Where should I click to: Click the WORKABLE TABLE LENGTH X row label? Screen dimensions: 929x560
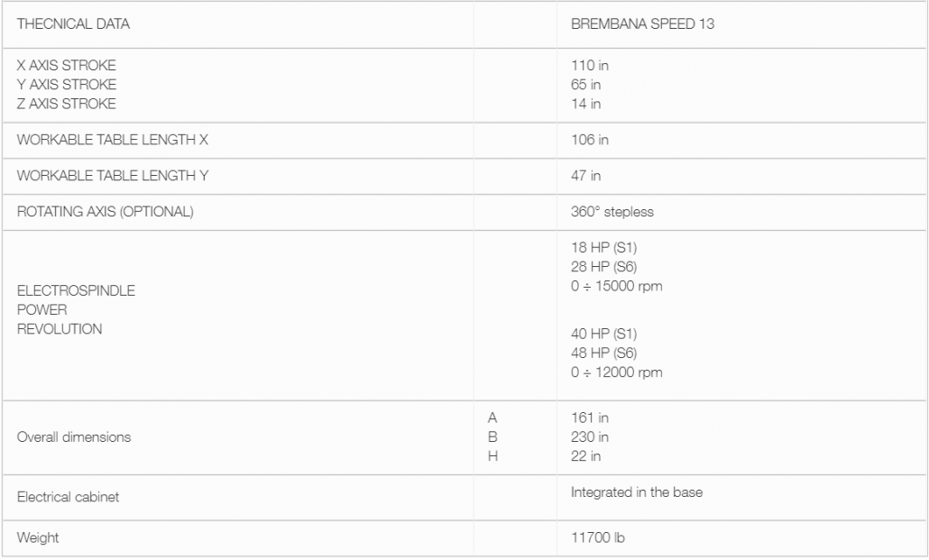[x=113, y=140]
